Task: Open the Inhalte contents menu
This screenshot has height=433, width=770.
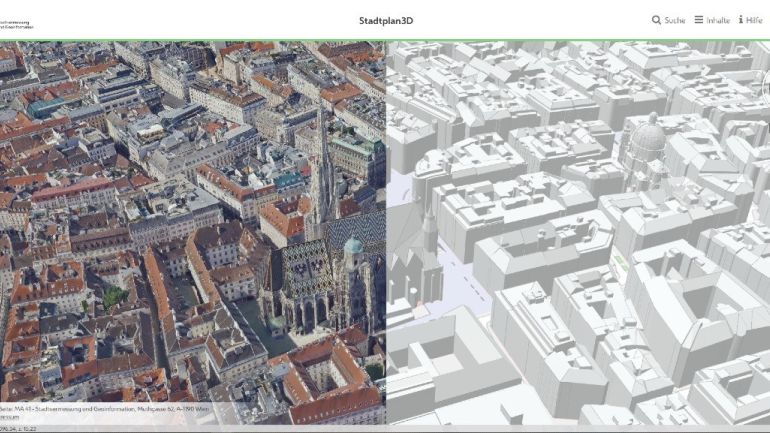Action: (712, 20)
